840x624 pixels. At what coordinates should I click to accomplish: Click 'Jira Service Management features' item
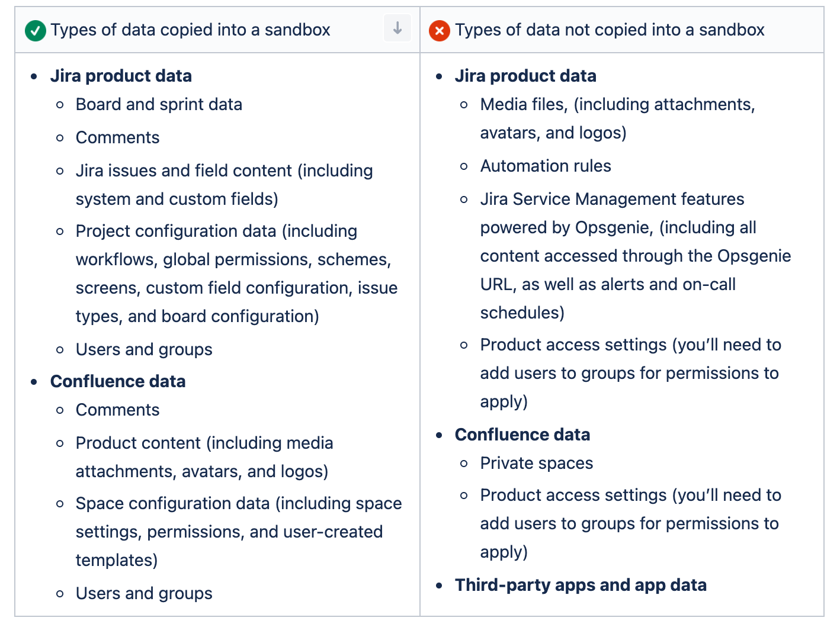pyautogui.click(x=636, y=256)
